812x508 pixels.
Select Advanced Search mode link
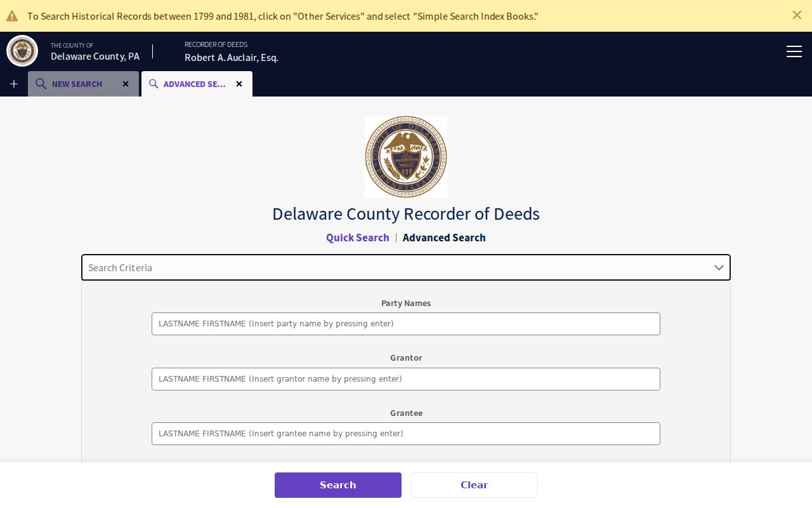pos(444,237)
